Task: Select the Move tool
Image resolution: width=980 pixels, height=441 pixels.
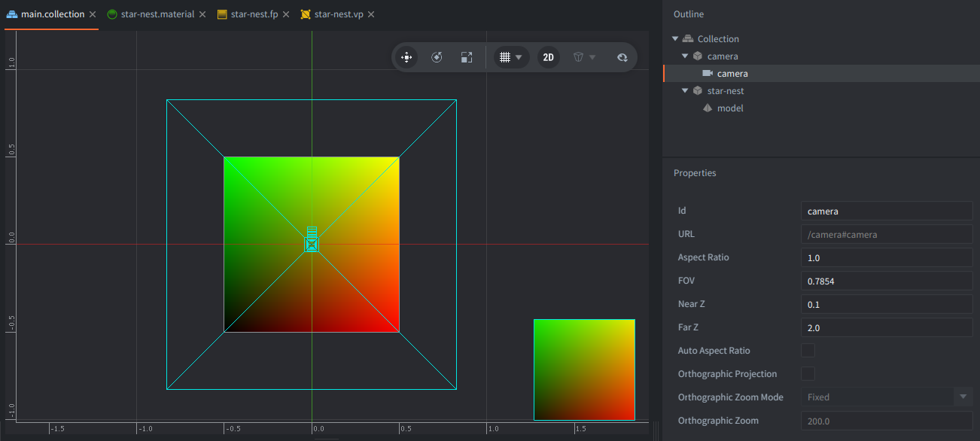Action: tap(406, 57)
